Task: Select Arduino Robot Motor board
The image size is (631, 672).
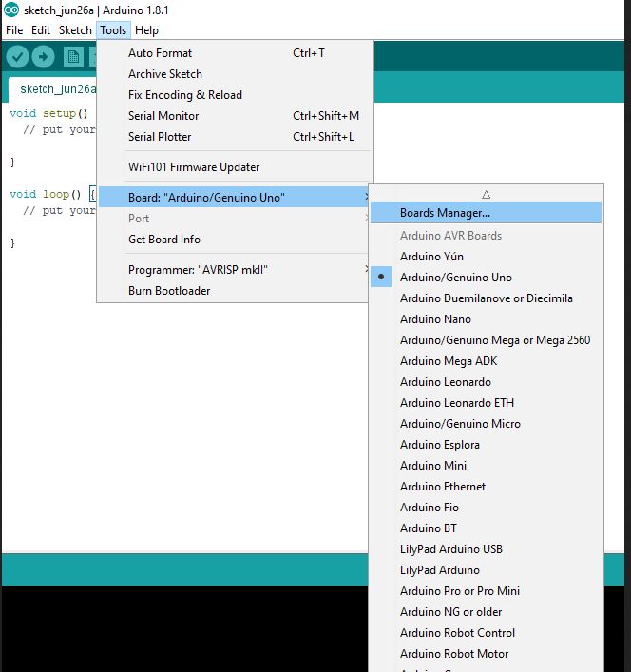Action: coord(486,654)
